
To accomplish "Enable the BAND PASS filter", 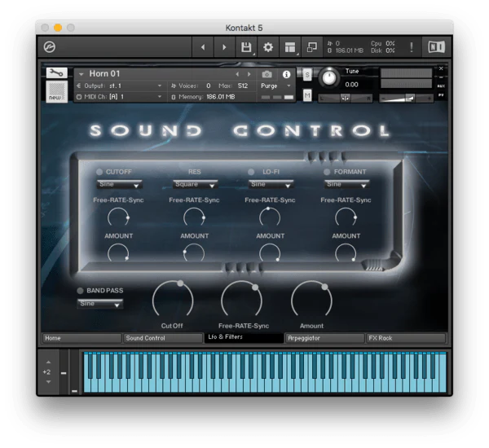I will (x=80, y=291).
